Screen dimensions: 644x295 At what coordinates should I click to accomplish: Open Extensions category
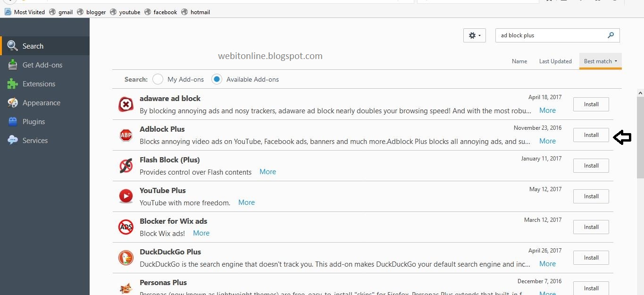point(45,84)
